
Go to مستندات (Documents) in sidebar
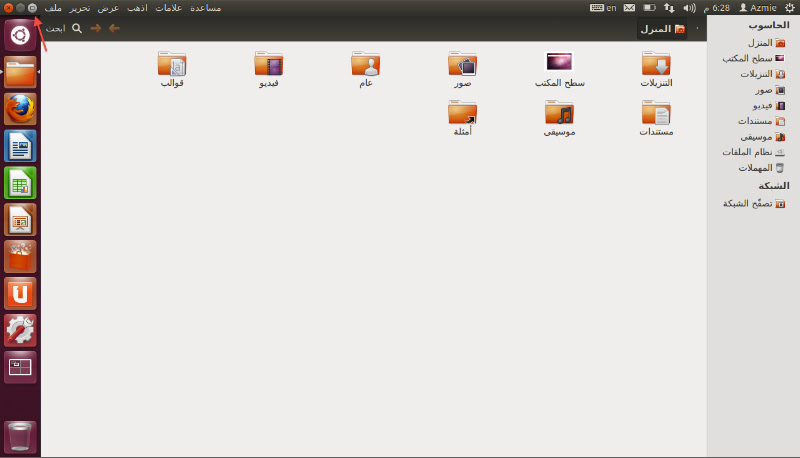pyautogui.click(x=761, y=121)
